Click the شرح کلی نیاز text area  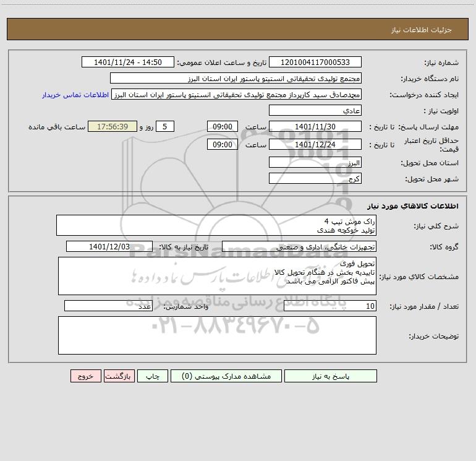click(216, 225)
